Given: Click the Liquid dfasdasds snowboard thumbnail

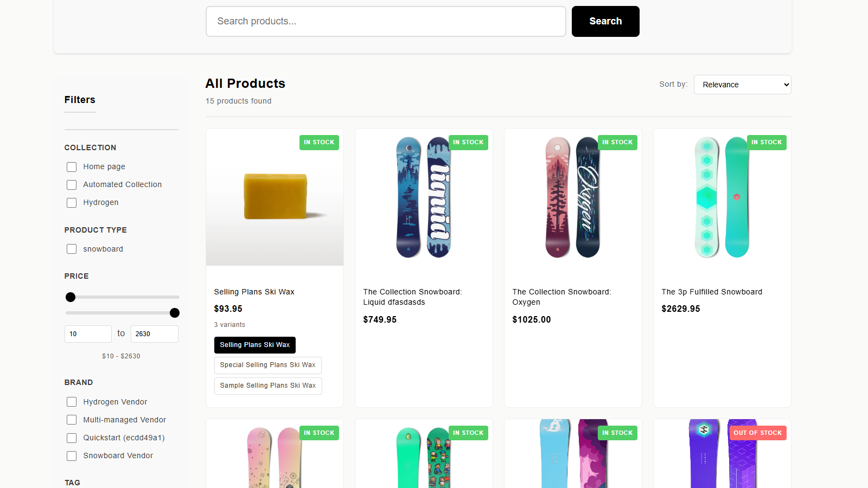Looking at the screenshot, I should pyautogui.click(x=423, y=197).
